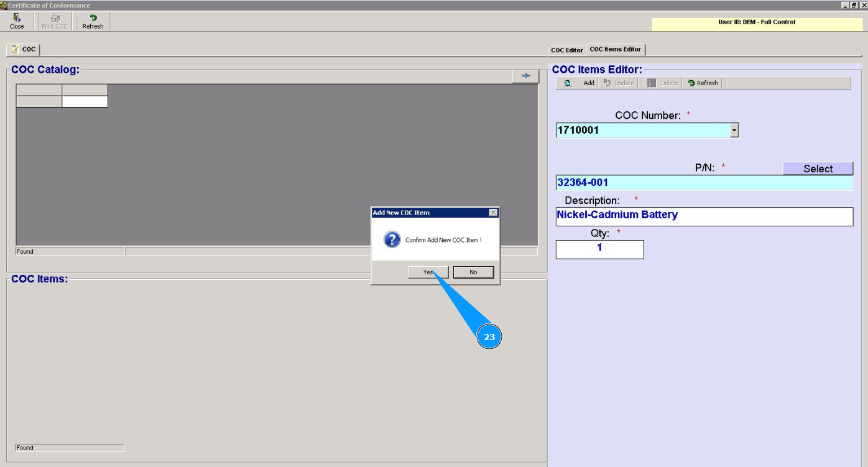The image size is (868, 467).
Task: Click No in the confirmation dialog
Action: [x=473, y=272]
